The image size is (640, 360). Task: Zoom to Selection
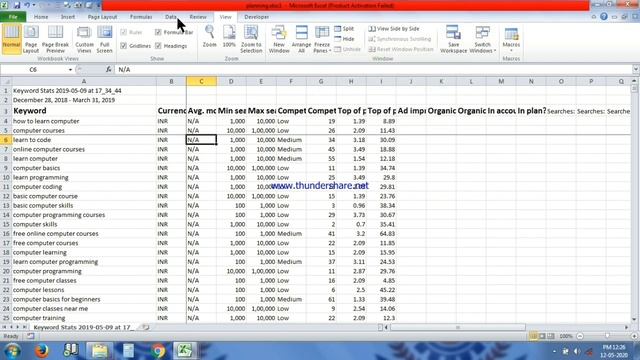251,39
